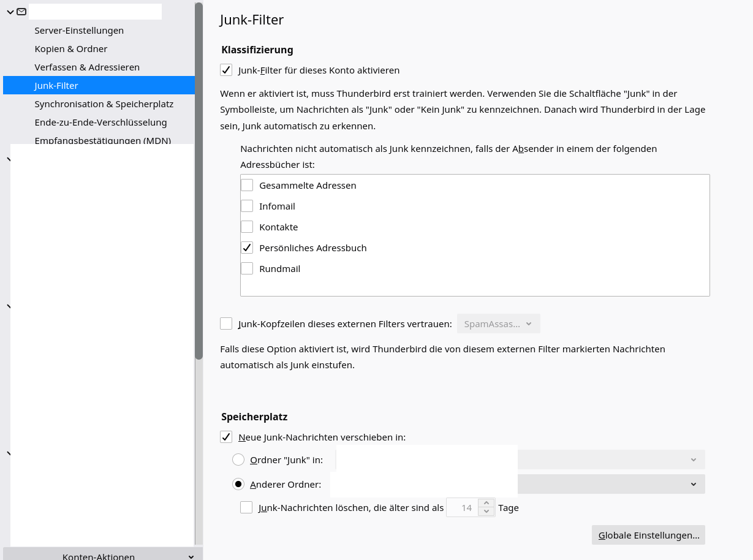
Task: Enable deleting old junk messages
Action: (x=246, y=508)
